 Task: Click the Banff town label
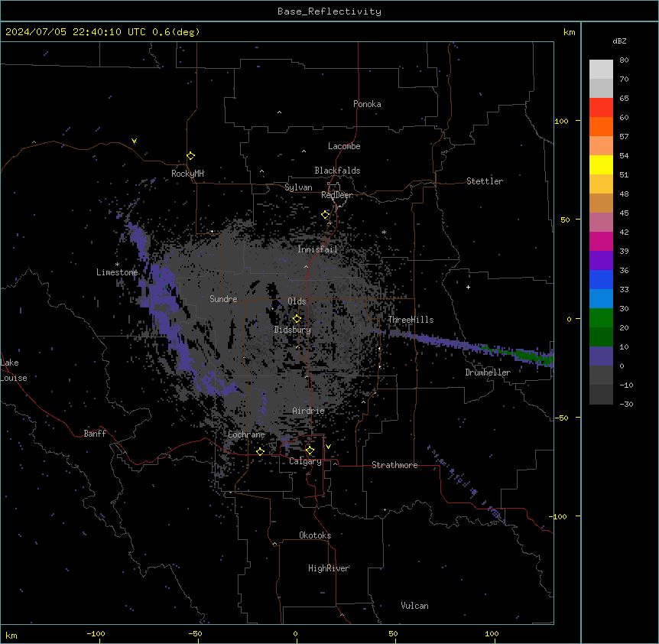point(95,434)
